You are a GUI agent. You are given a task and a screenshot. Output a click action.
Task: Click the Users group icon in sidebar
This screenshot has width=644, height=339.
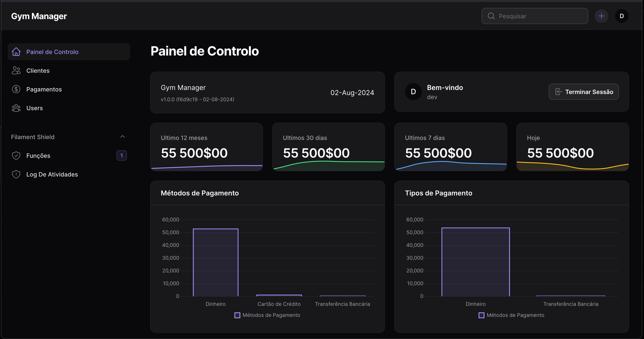pos(16,108)
